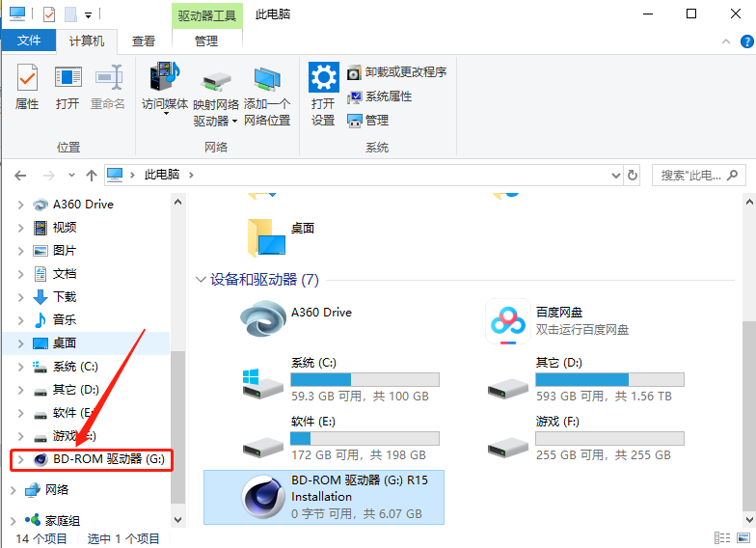The height and width of the screenshot is (548, 756).
Task: Click 255 GB 可用, 共 255 GB text
Action: (604, 455)
